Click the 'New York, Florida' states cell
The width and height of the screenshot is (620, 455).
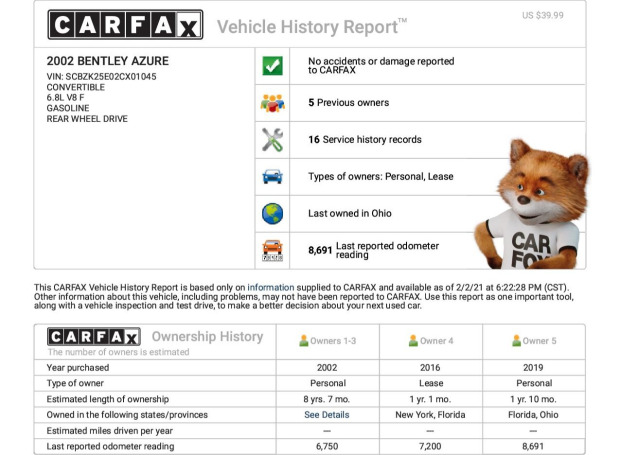coord(430,415)
